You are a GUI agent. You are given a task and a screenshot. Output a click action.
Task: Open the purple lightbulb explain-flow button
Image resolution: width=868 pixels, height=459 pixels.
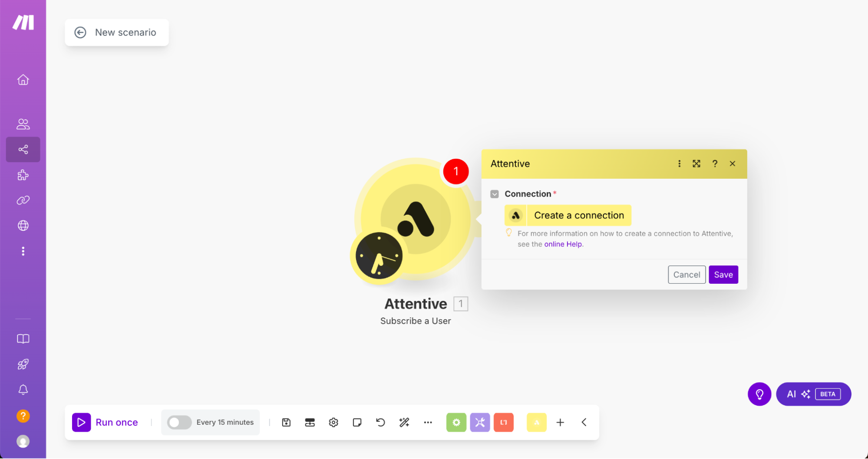click(x=759, y=394)
